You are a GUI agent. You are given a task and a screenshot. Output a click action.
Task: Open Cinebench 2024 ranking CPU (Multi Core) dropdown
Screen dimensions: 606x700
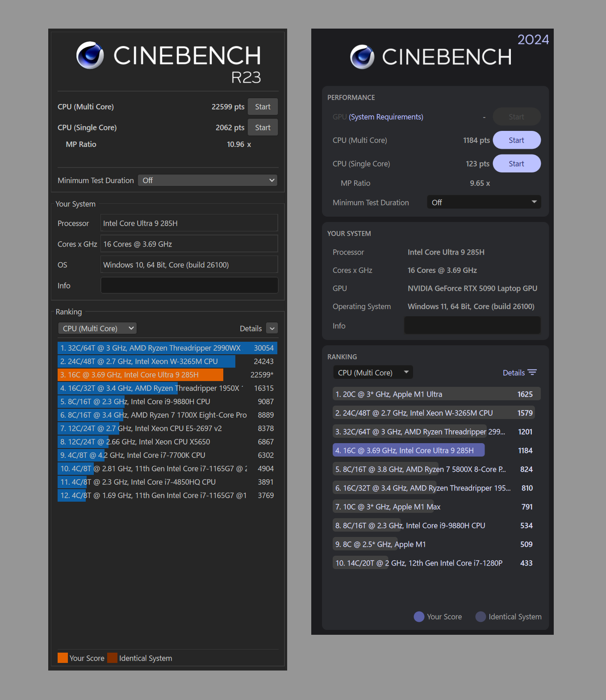373,373
